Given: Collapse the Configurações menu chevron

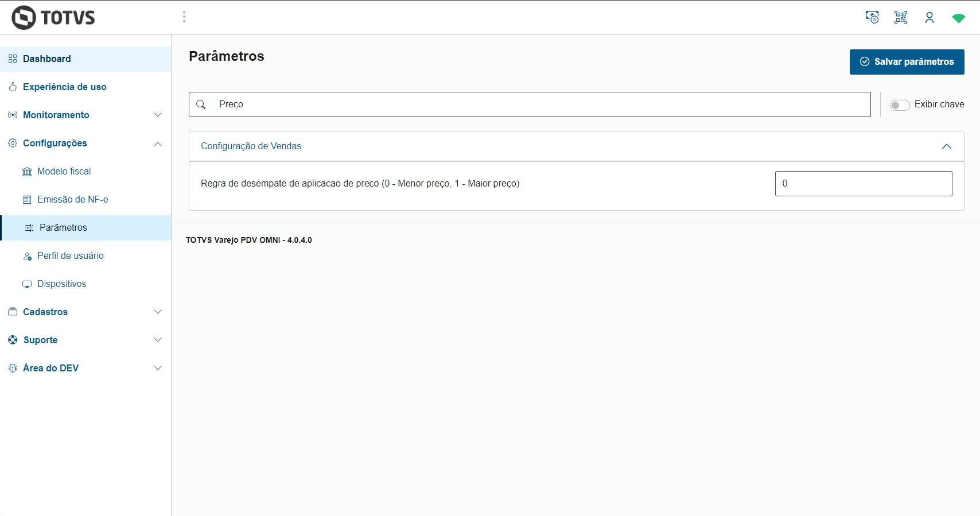Looking at the screenshot, I should (x=158, y=143).
